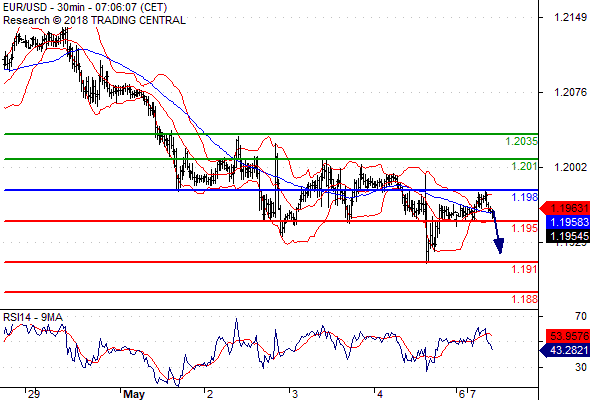Click the 1.2002 price axis value
This screenshot has width=590, height=400.
tap(570, 167)
